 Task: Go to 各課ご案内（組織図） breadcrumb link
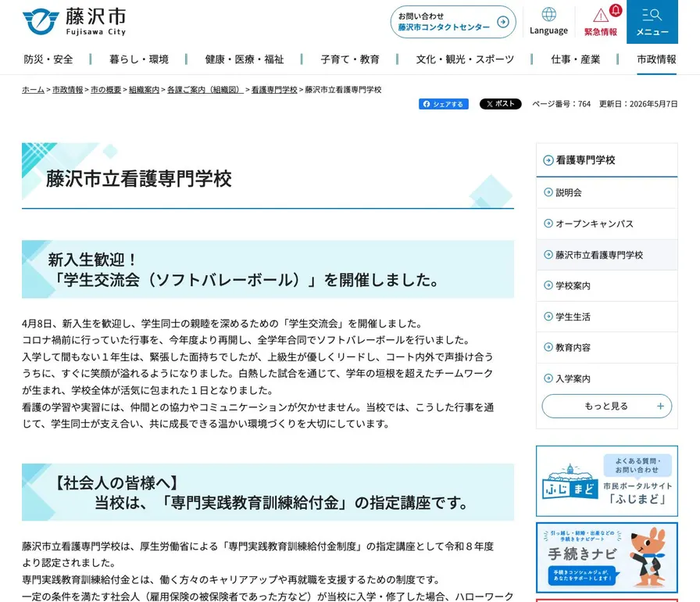(x=205, y=90)
